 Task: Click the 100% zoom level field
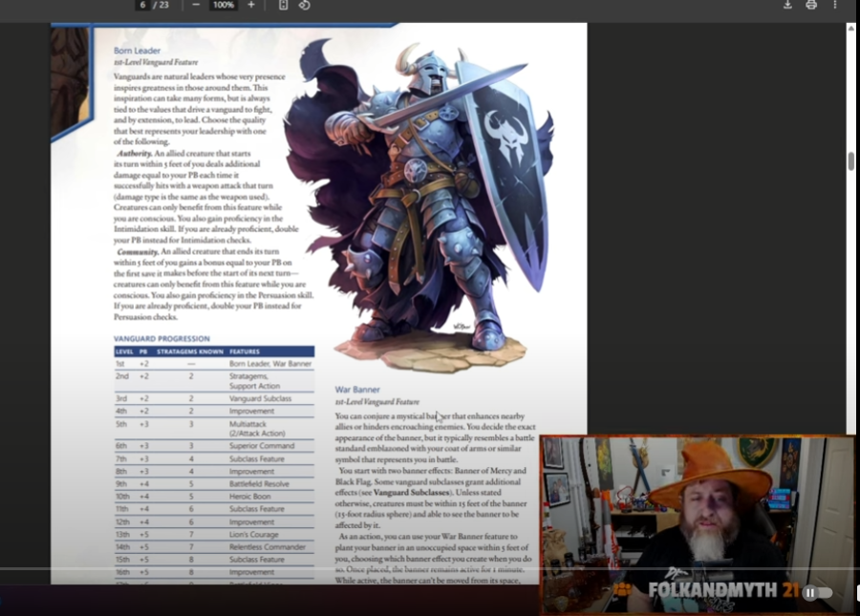click(223, 5)
